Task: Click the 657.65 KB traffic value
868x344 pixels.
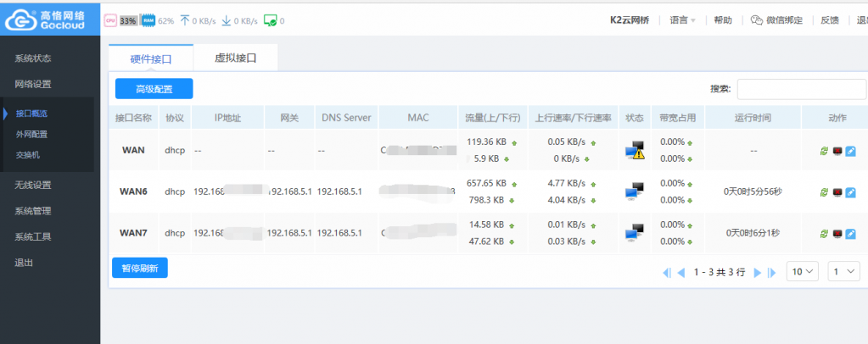Action: tap(486, 183)
